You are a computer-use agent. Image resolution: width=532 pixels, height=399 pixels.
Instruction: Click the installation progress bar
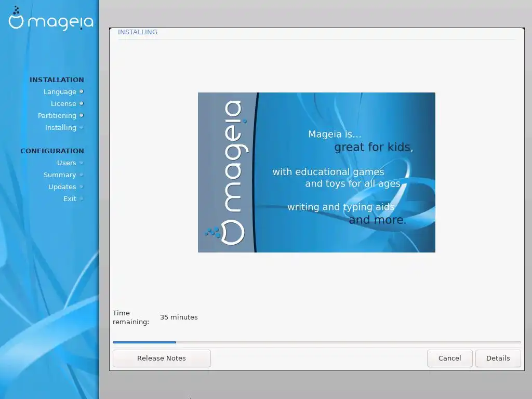click(316, 342)
